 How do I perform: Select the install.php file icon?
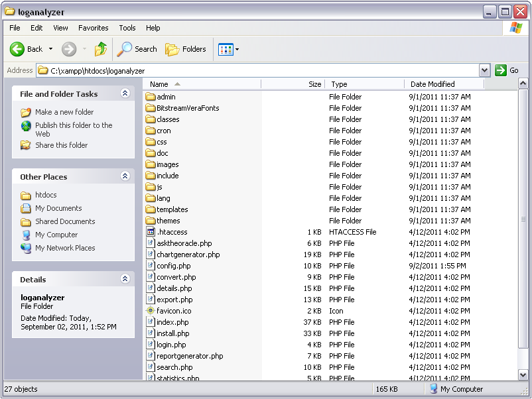pos(151,333)
